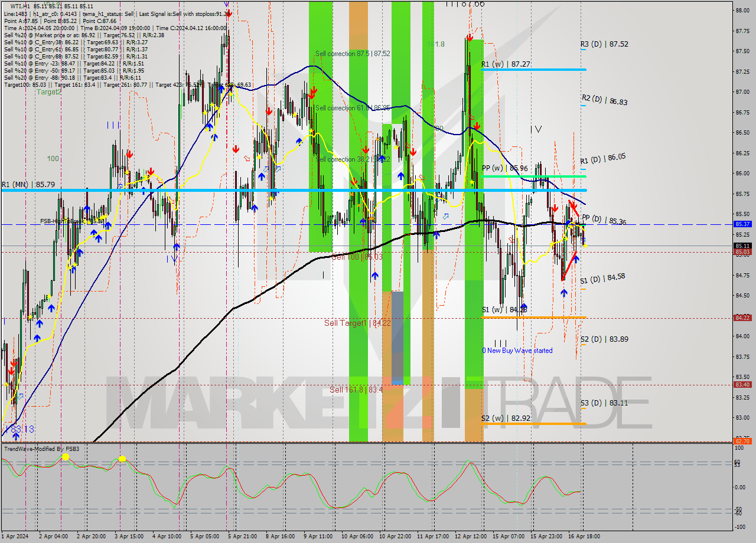
Task: Select the S2 (w) | 82.92 support label
Action: [506, 418]
